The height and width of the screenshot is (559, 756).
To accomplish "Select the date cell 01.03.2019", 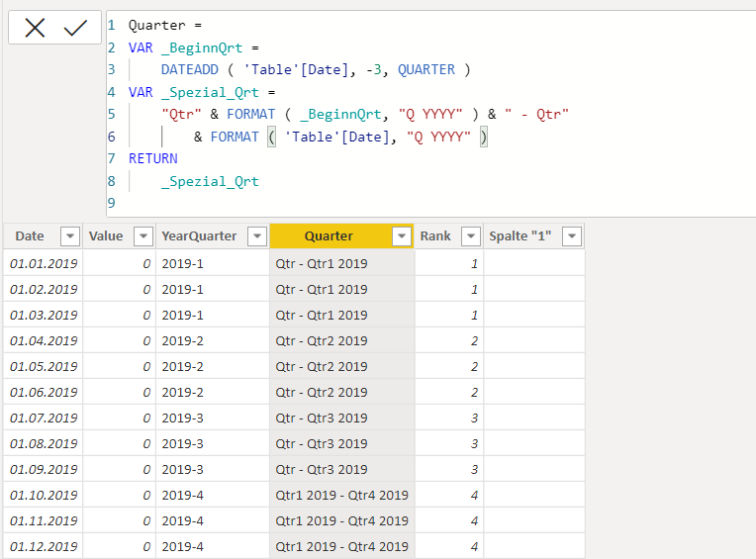I will coord(43,316).
